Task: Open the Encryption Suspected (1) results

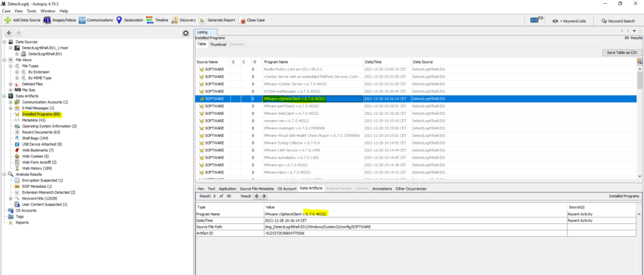Action: [42, 180]
